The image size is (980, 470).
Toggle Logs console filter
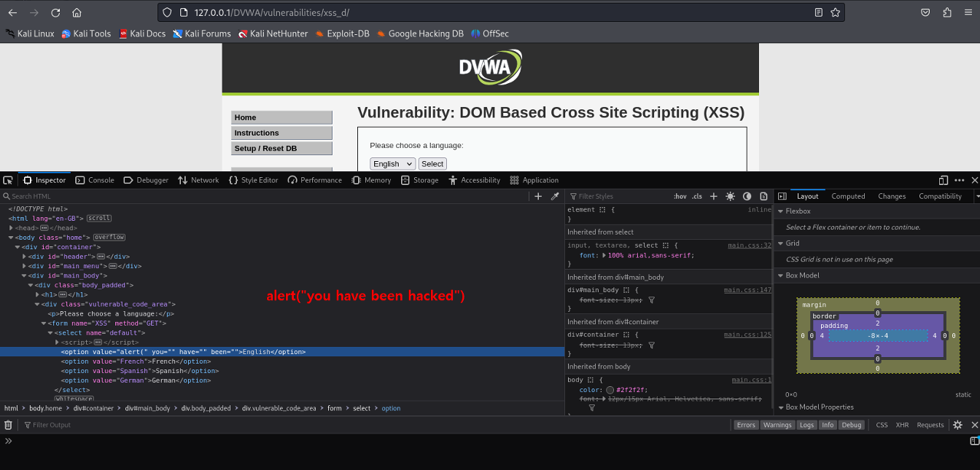click(806, 425)
